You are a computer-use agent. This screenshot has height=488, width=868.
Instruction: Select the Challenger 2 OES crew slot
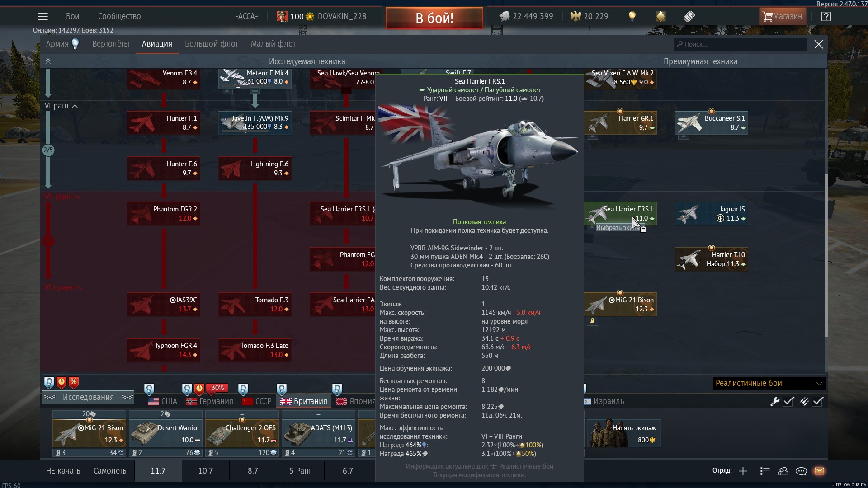coord(242,433)
